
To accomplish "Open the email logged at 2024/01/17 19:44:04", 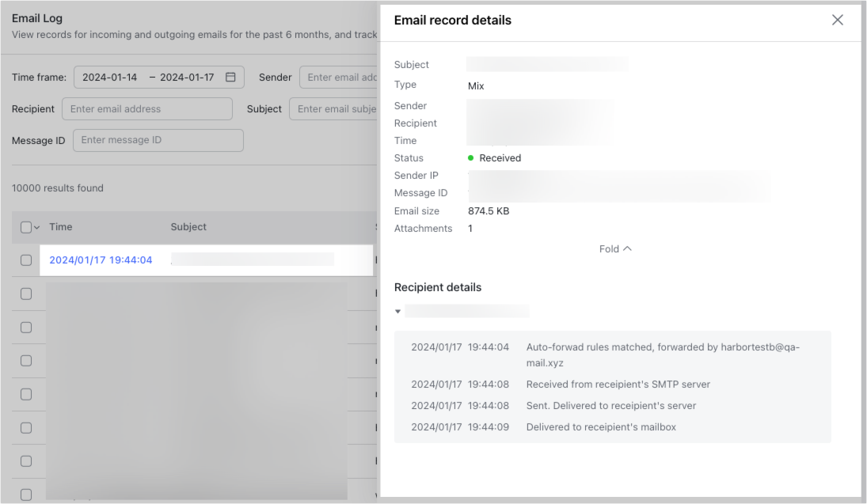I will tap(101, 260).
